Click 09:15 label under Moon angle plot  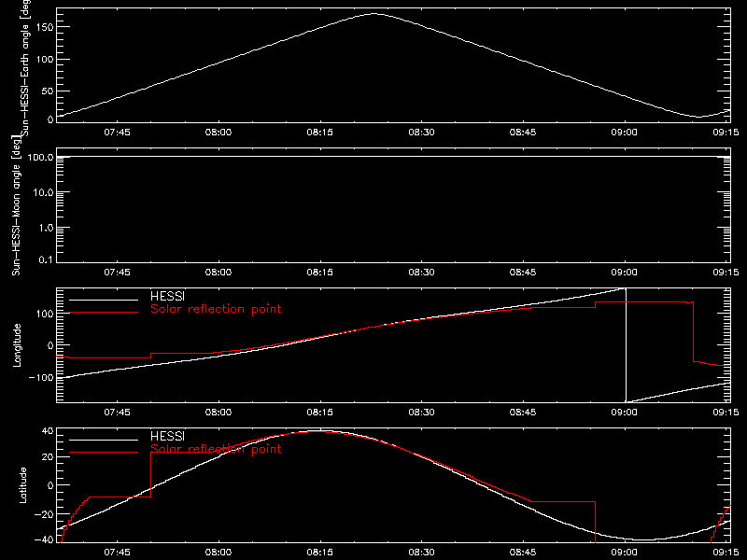tap(726, 272)
